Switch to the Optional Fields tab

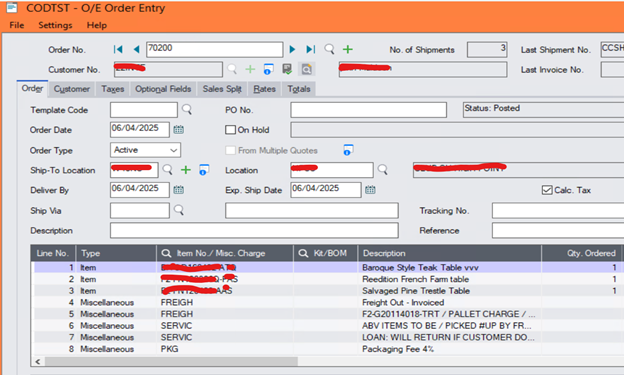pos(163,89)
